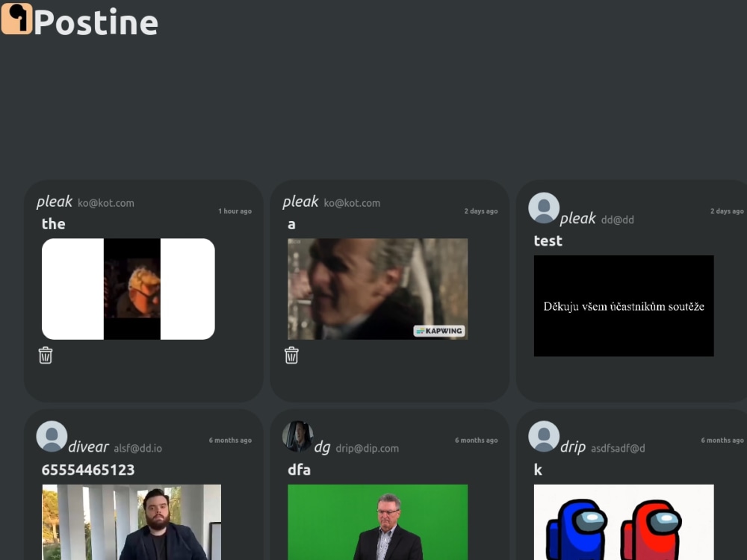Viewport: 747px width, 560px height.
Task: Click username pleak on the "the" post
Action: tap(55, 202)
